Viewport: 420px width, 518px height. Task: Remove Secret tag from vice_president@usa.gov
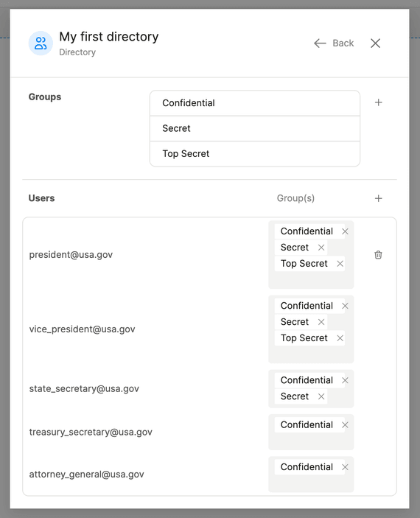coord(321,322)
